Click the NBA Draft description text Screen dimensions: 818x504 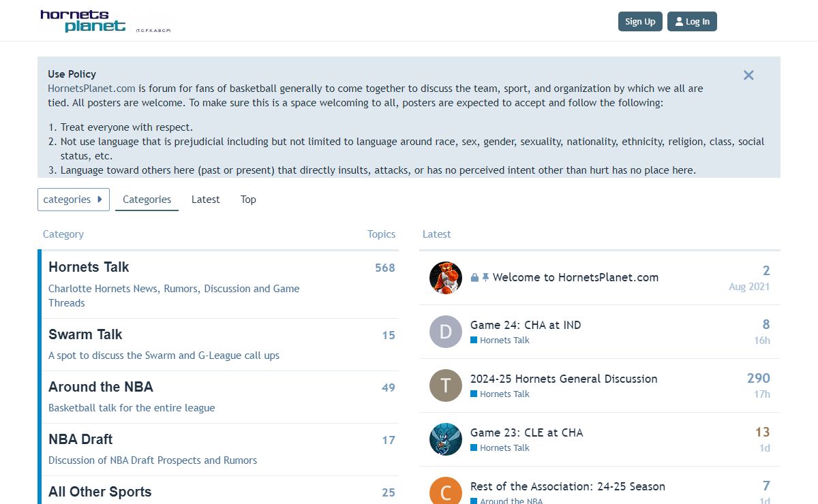153,460
